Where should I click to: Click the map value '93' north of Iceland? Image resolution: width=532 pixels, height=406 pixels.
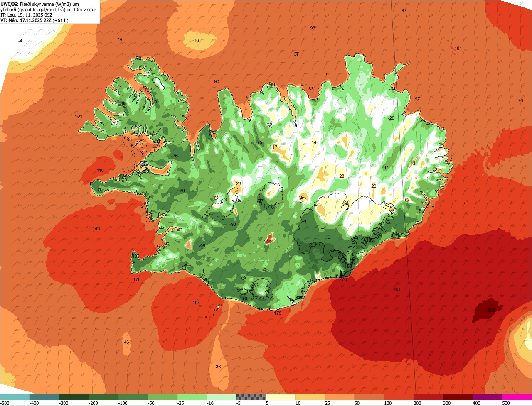(x=313, y=28)
